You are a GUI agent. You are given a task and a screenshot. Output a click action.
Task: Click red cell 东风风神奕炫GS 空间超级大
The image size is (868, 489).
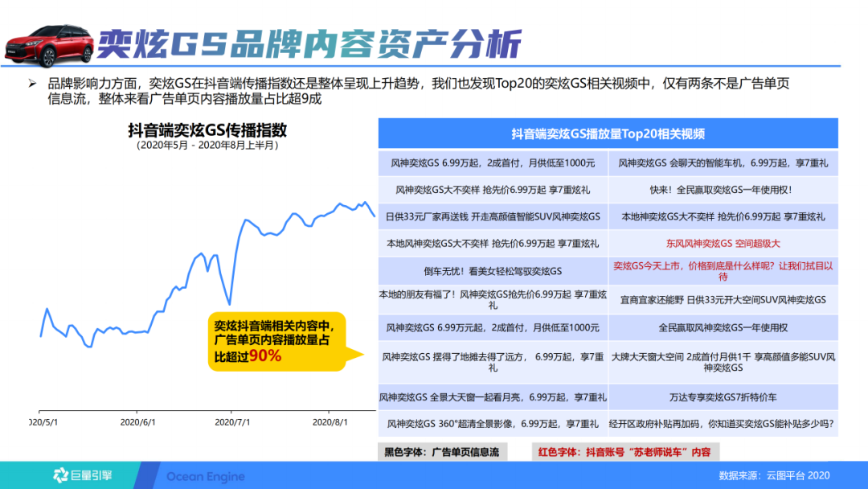(x=723, y=243)
